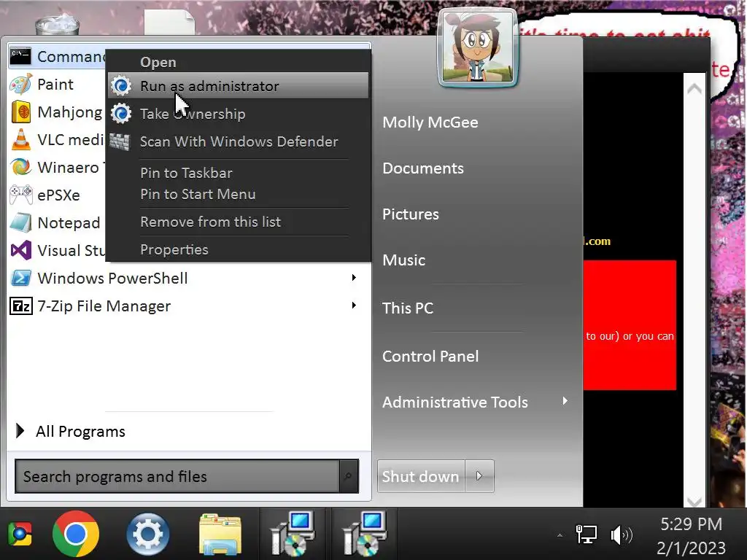The image size is (747, 560).
Task: Show hidden tray icons arrow
Action: click(x=560, y=535)
